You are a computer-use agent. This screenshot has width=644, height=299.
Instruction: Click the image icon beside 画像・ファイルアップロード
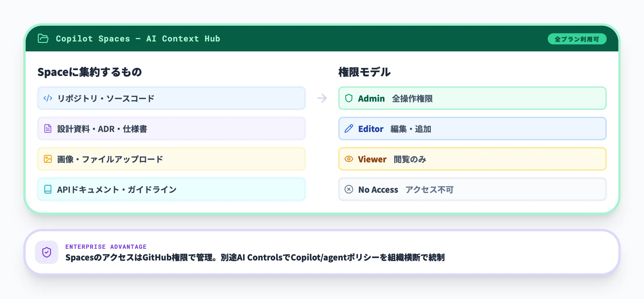48,159
